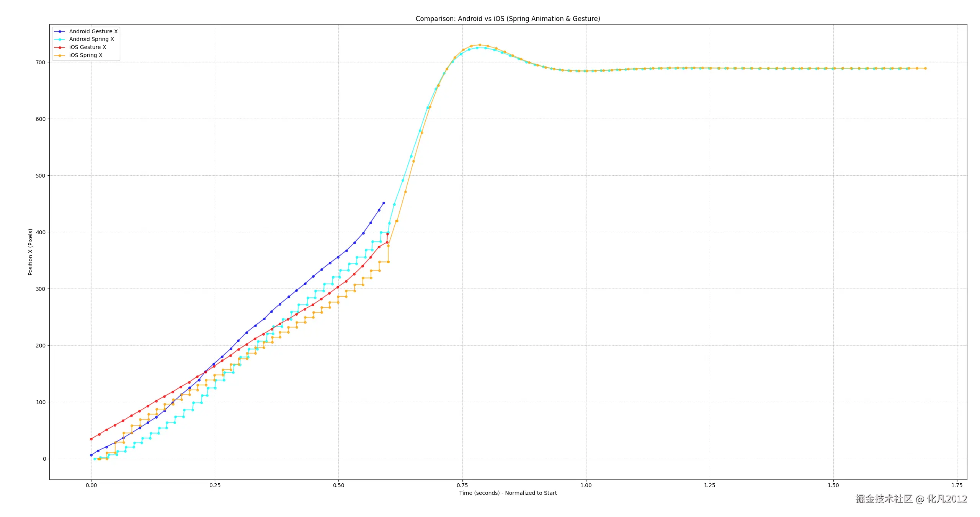
Task: Click the iOS Spring X legend entry
Action: [85, 55]
